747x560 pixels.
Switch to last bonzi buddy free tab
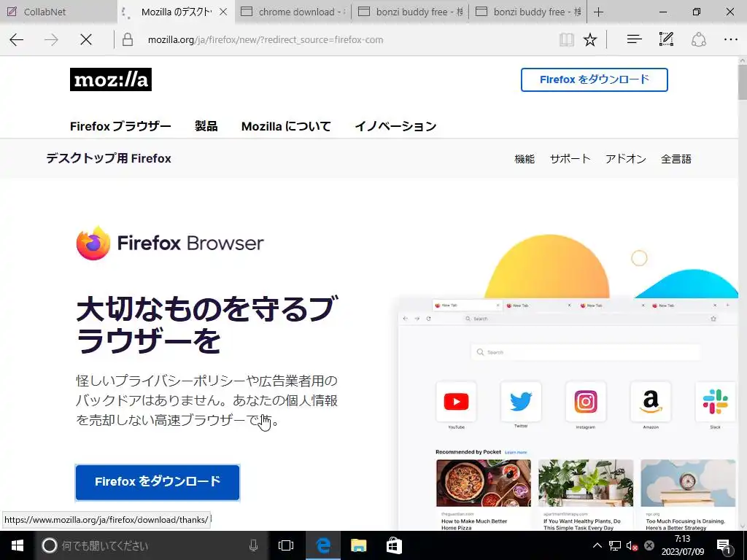pos(528,12)
